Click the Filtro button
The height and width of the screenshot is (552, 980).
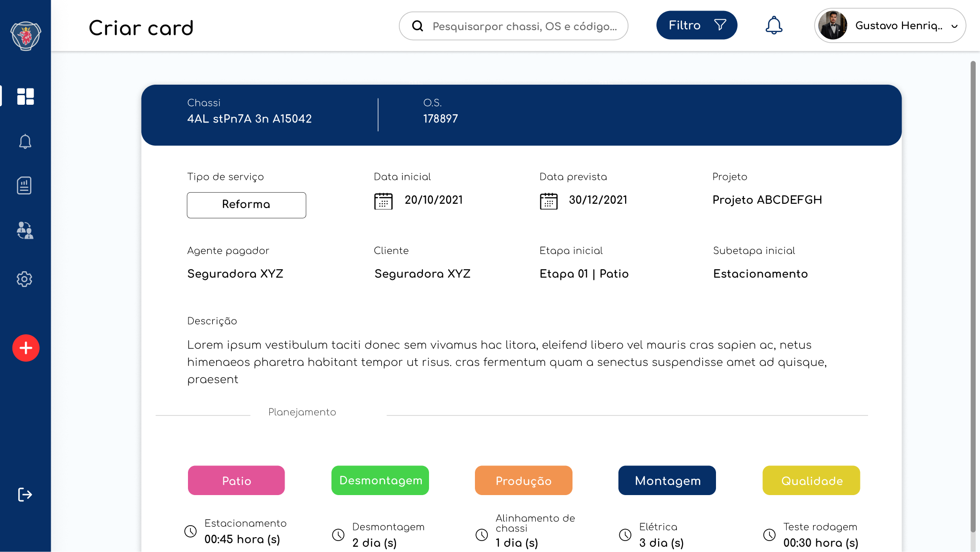(x=696, y=25)
